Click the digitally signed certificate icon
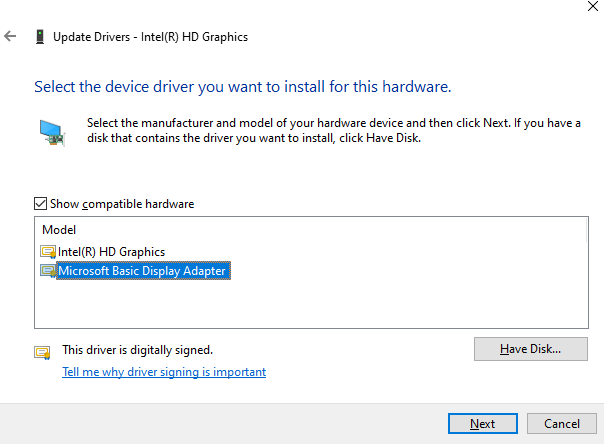Viewport: 604px width, 444px height. coord(42,352)
